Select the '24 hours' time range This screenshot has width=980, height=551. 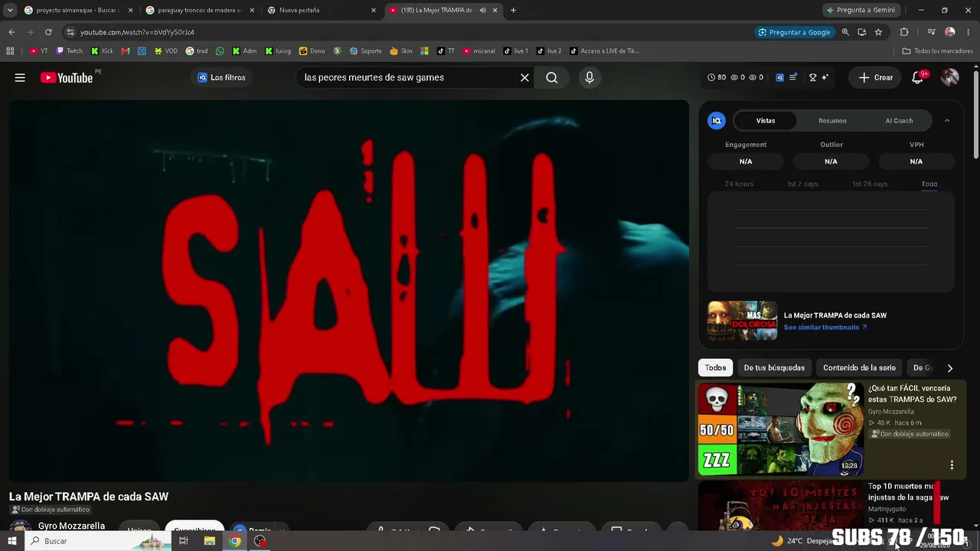[739, 184]
